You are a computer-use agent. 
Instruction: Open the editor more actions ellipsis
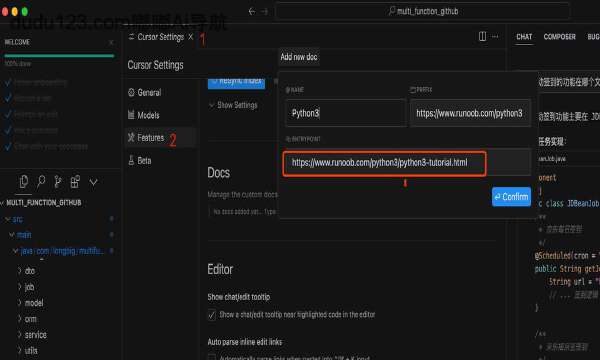click(495, 36)
